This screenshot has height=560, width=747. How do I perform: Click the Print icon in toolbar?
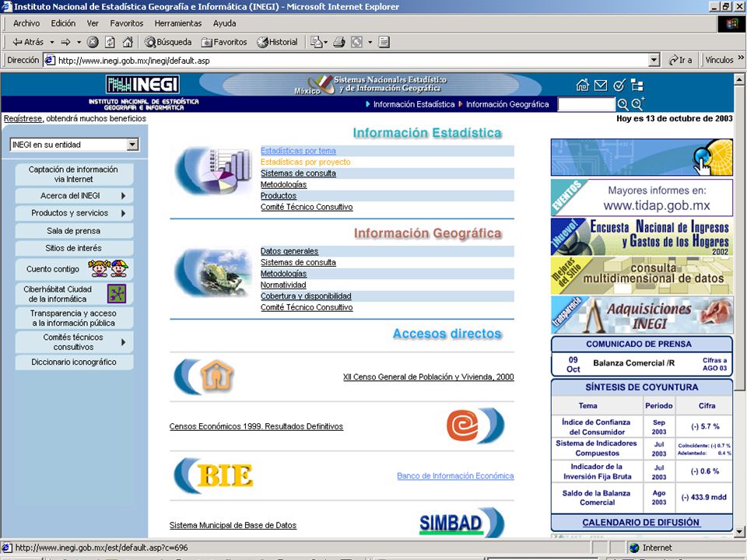338,42
